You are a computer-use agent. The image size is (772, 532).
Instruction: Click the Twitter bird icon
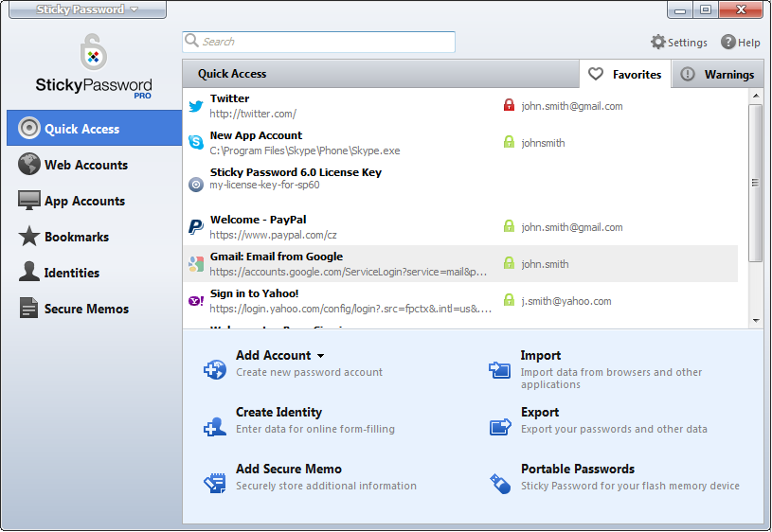(196, 106)
